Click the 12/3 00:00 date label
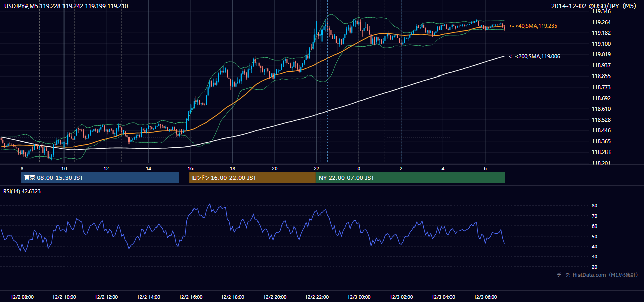The height and width of the screenshot is (302, 644). 359,297
